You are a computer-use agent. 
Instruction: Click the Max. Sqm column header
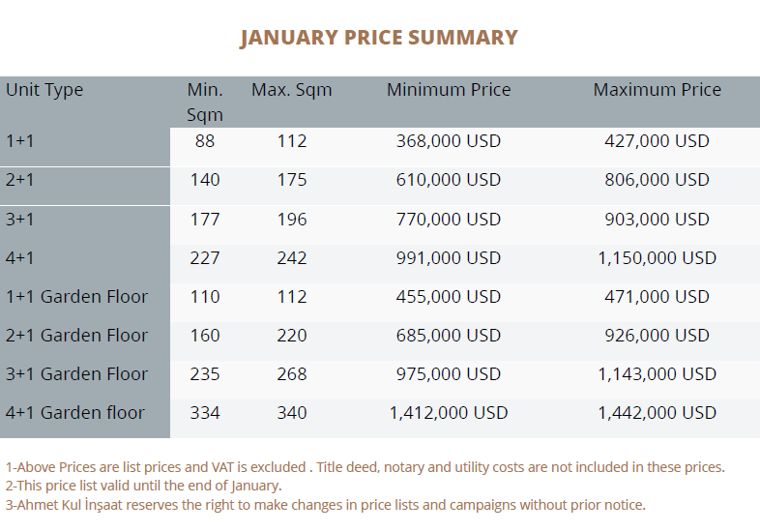pyautogui.click(x=291, y=90)
